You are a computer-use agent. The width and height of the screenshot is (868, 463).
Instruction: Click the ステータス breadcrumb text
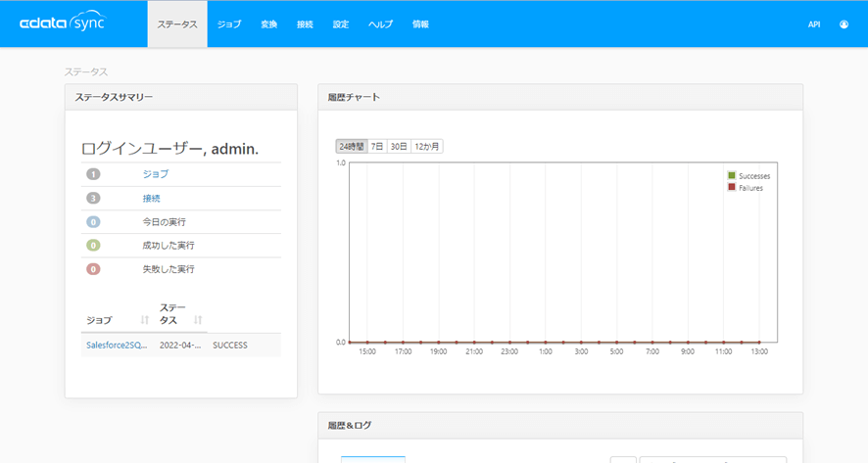(86, 71)
